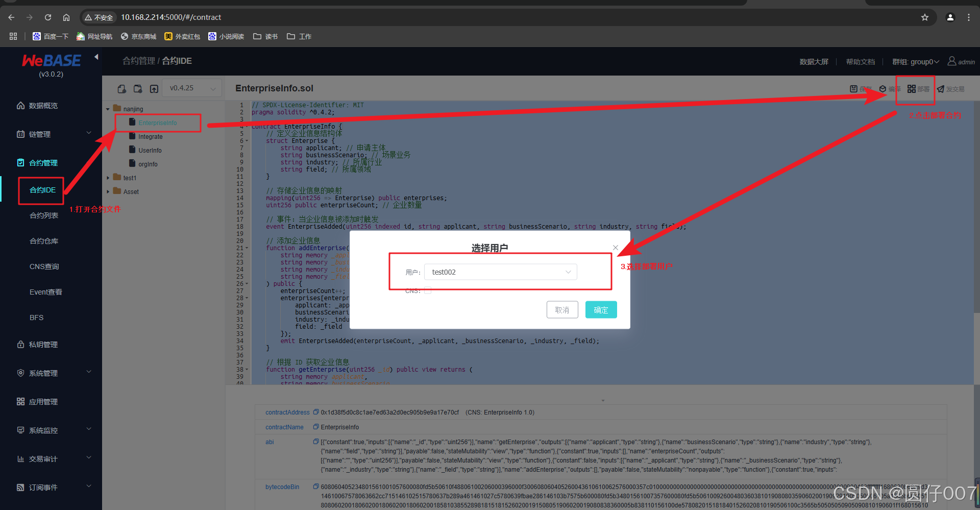Copy the bytecodeBin value

(x=316, y=487)
